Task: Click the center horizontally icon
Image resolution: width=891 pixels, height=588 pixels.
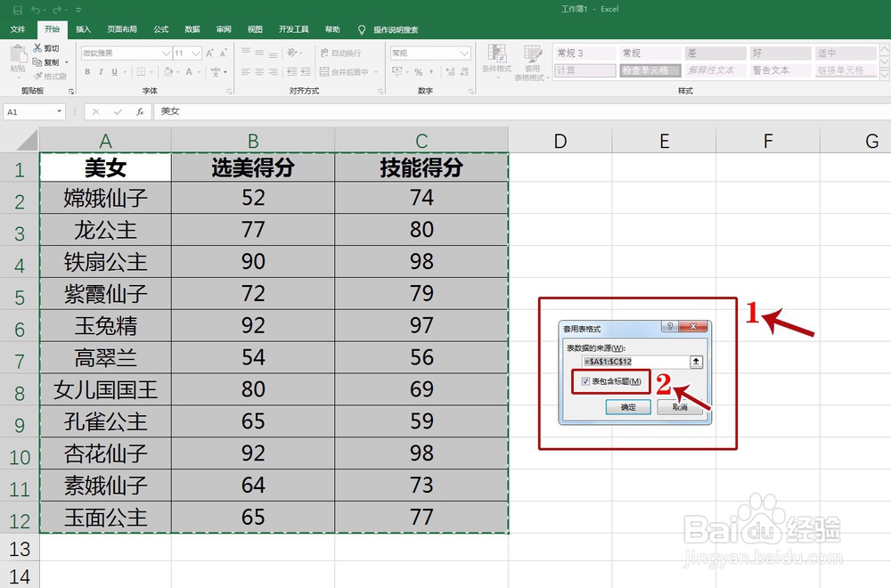Action: (x=259, y=72)
